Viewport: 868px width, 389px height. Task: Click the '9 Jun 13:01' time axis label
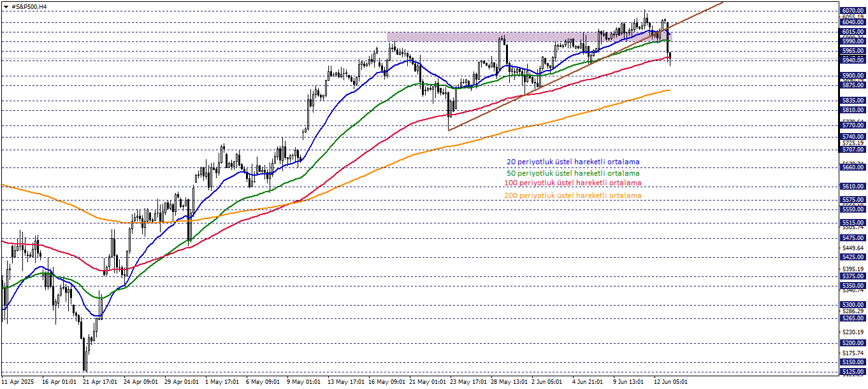[x=629, y=382]
